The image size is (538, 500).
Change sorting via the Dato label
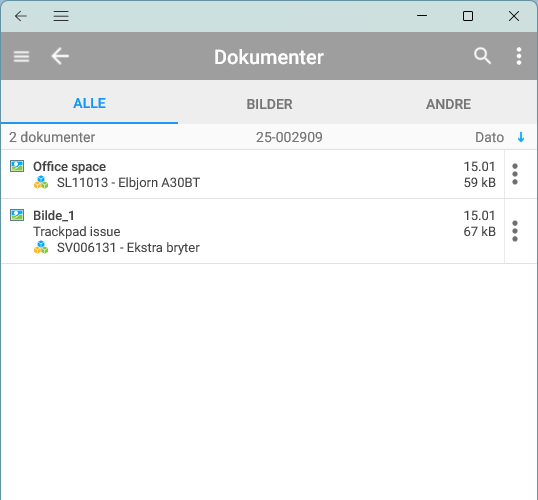pos(489,137)
